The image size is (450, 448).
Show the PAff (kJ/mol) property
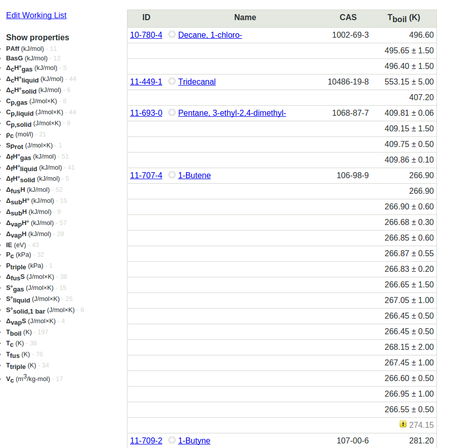[25, 49]
